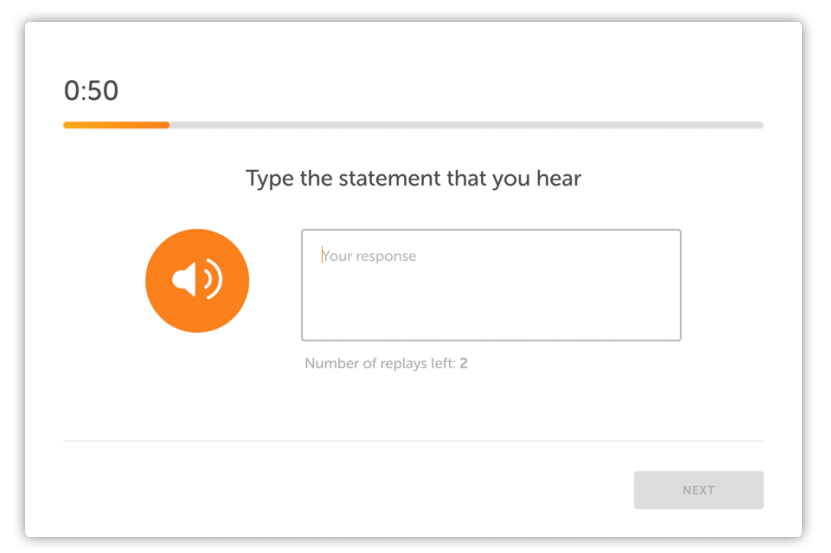Replay the spoken statement with the round orange button

click(197, 280)
